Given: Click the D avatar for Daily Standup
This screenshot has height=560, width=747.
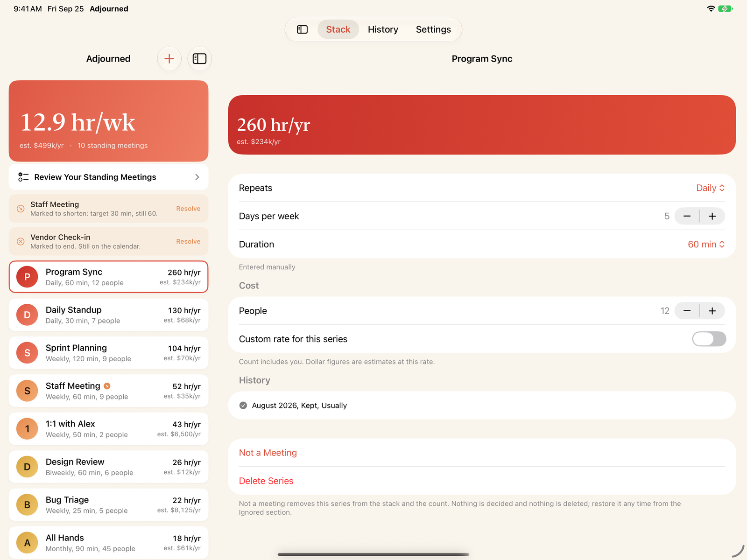Looking at the screenshot, I should [x=27, y=315].
